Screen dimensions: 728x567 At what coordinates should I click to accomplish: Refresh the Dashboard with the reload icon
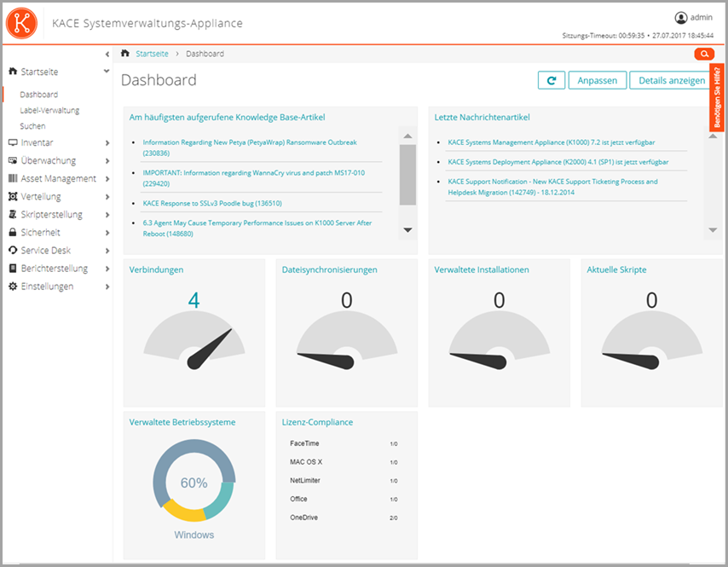[x=552, y=80]
